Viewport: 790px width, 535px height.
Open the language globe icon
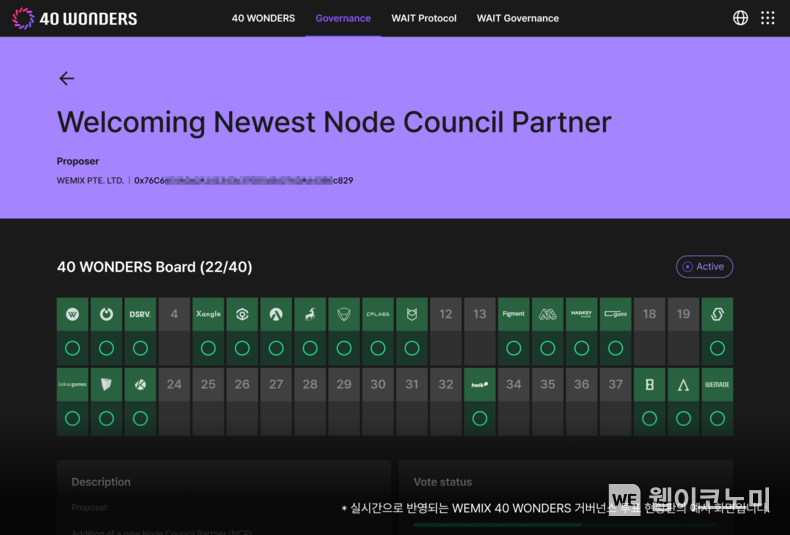740,18
